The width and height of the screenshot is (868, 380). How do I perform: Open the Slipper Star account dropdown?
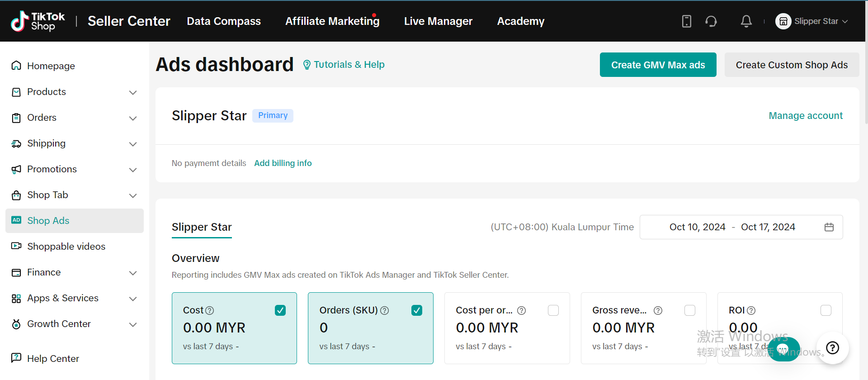[x=812, y=21]
